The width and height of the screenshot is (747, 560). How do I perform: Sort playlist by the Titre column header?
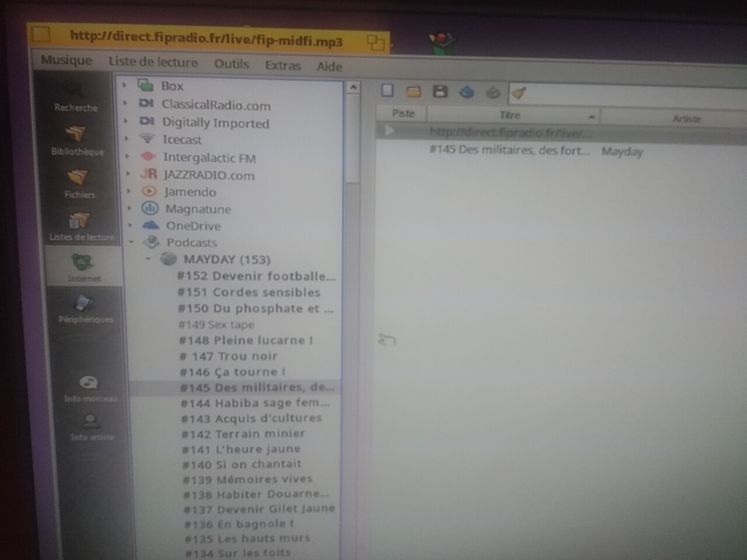coord(511,116)
